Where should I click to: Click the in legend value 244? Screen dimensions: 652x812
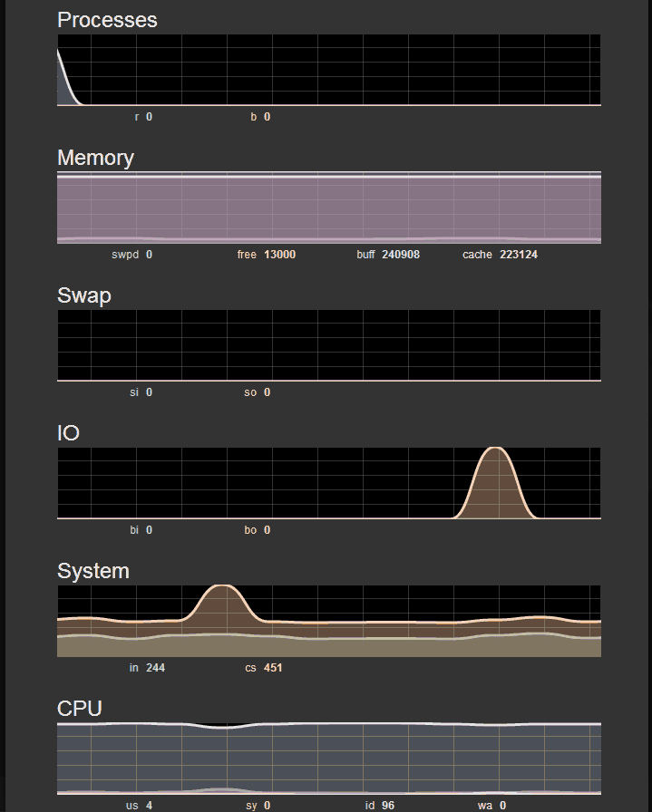(155, 668)
